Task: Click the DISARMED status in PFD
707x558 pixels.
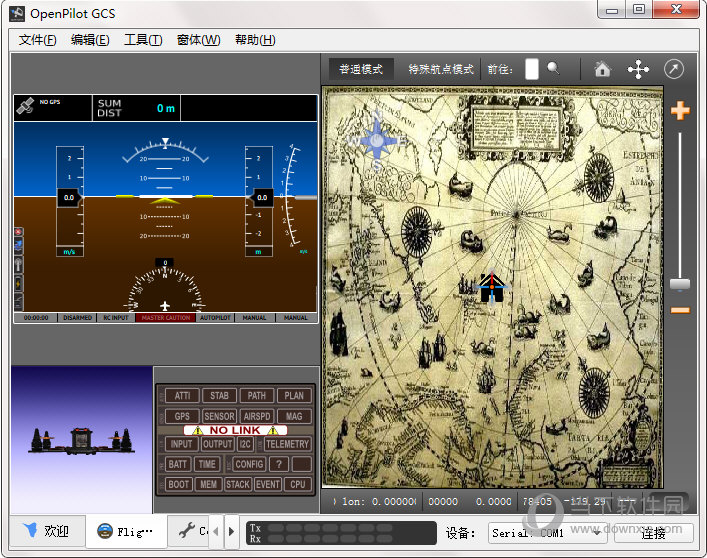Action: [78, 318]
